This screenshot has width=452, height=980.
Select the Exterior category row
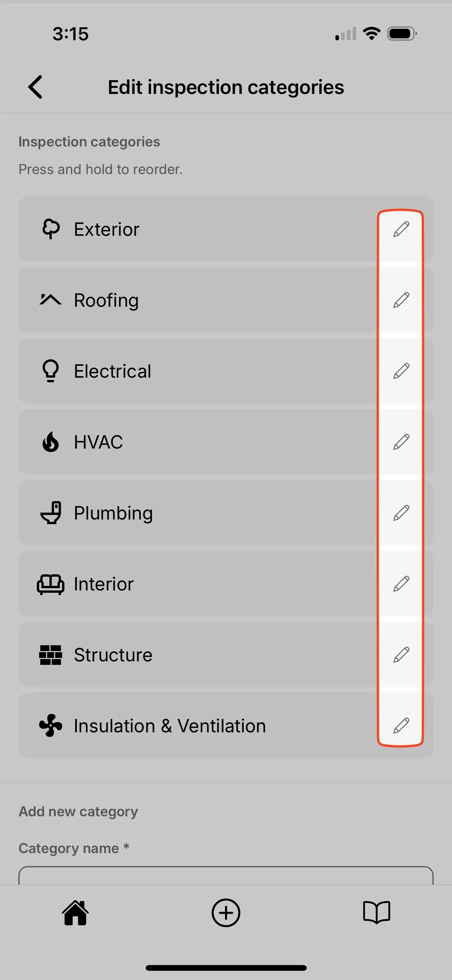point(192,229)
